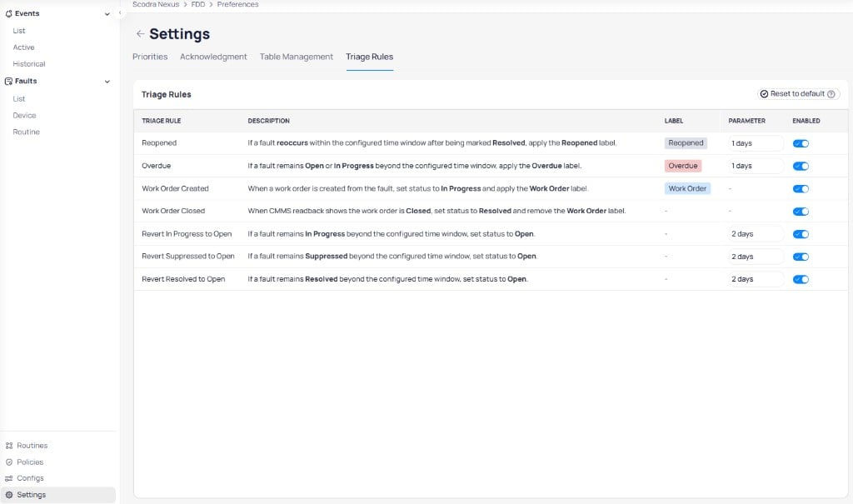853x504 pixels.
Task: Open Events List in sidebar
Action: pyautogui.click(x=19, y=31)
